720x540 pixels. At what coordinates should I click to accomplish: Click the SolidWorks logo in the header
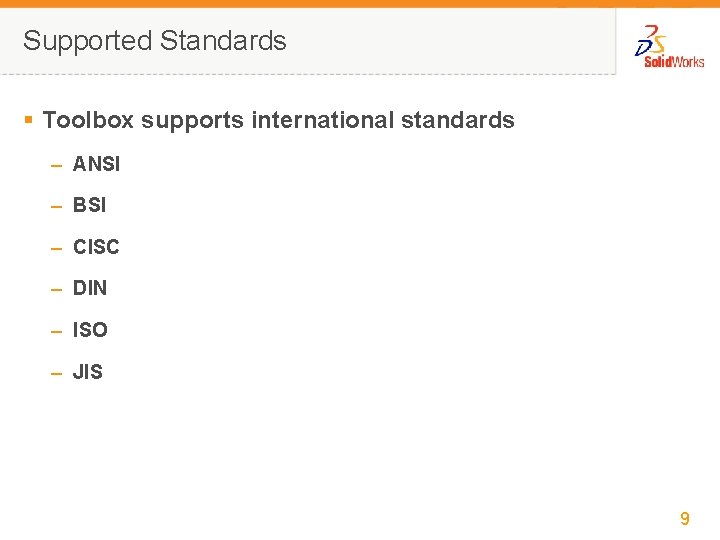[x=669, y=46]
